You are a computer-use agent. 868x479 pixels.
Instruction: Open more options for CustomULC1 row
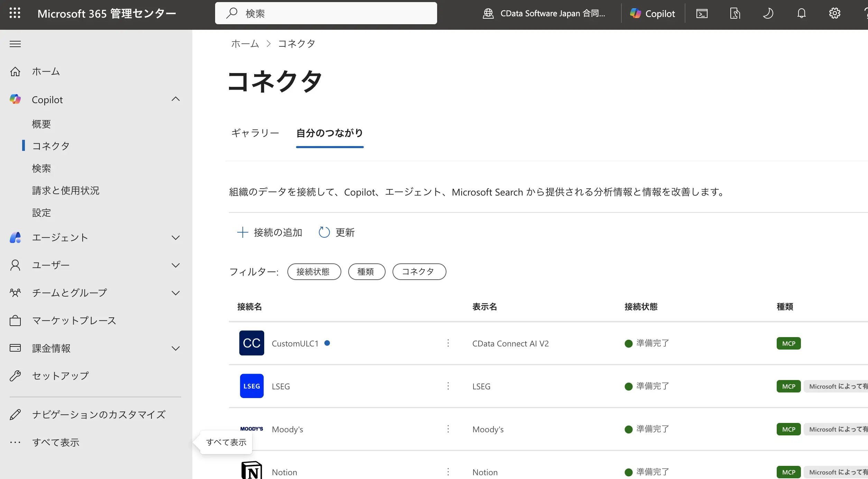coord(448,343)
